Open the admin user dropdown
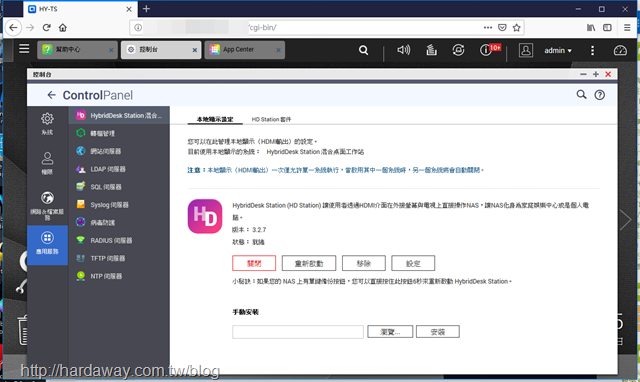640x382 pixels. [x=558, y=51]
